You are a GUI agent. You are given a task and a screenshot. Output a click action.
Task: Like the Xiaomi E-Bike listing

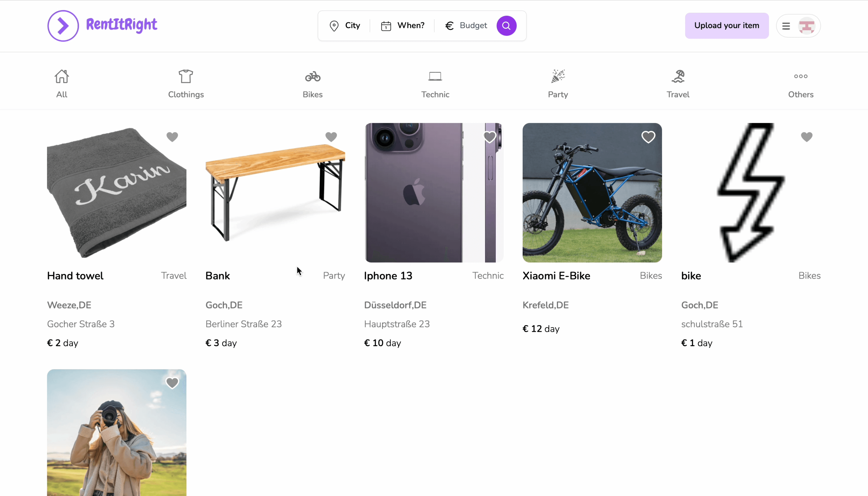pyautogui.click(x=648, y=137)
